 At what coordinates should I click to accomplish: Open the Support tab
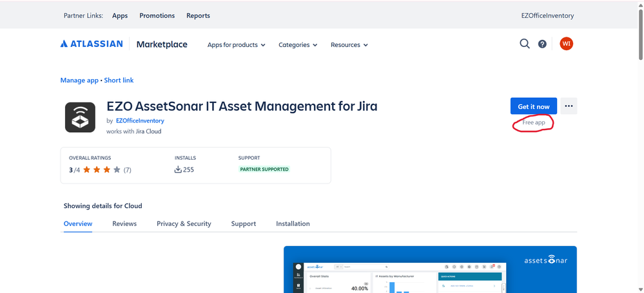[243, 223]
